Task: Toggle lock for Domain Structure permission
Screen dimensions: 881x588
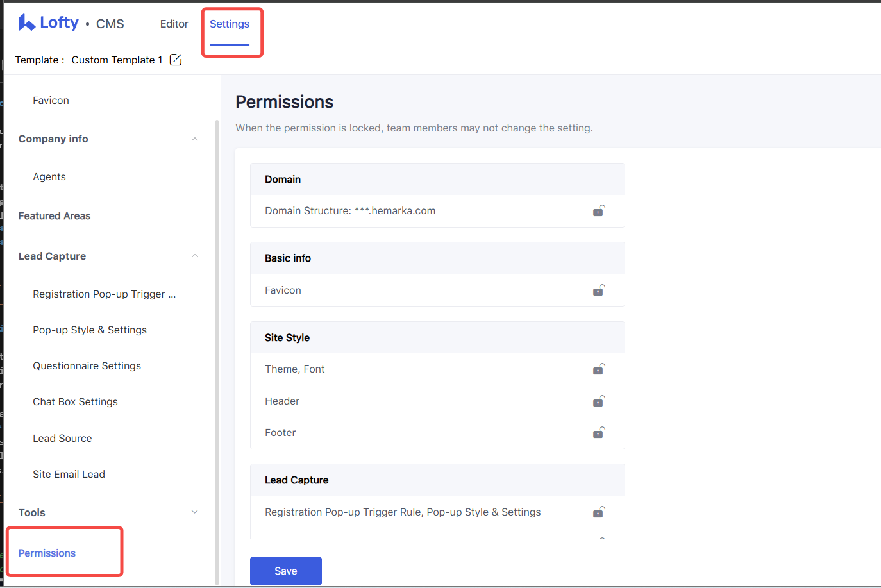Action: pyautogui.click(x=598, y=211)
